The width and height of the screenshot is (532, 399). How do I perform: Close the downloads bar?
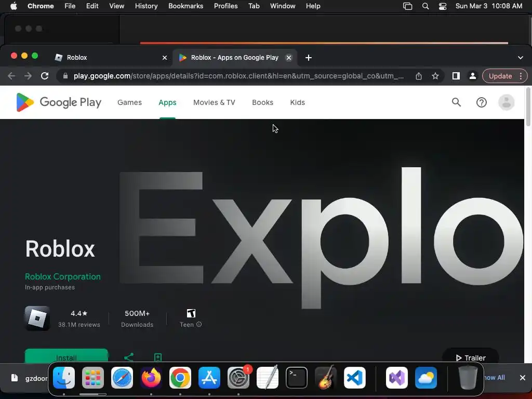tap(523, 378)
